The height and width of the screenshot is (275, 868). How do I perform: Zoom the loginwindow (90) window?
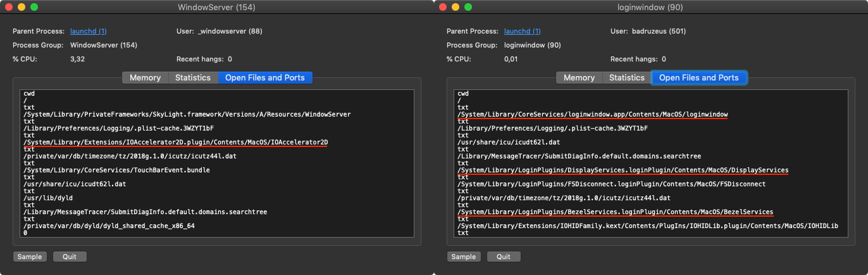468,7
